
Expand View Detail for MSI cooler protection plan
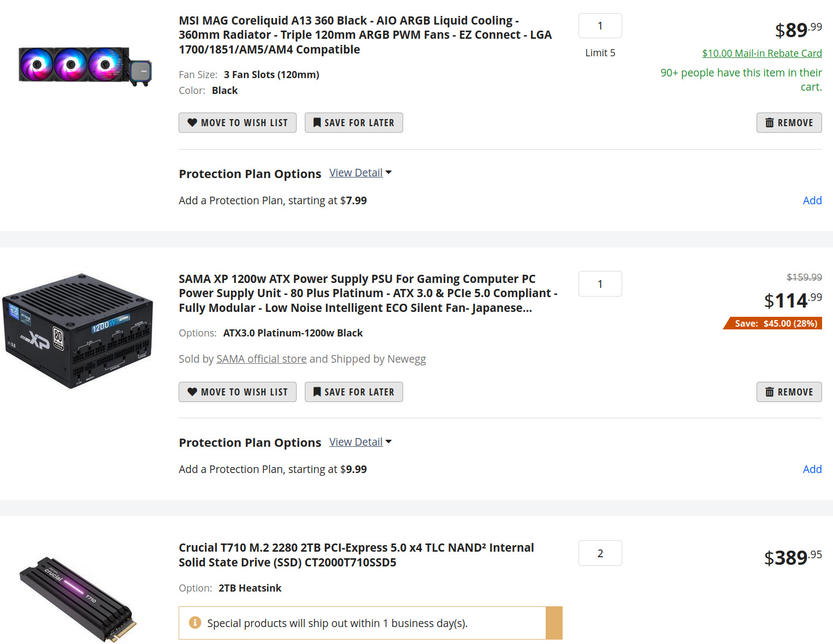tap(356, 173)
